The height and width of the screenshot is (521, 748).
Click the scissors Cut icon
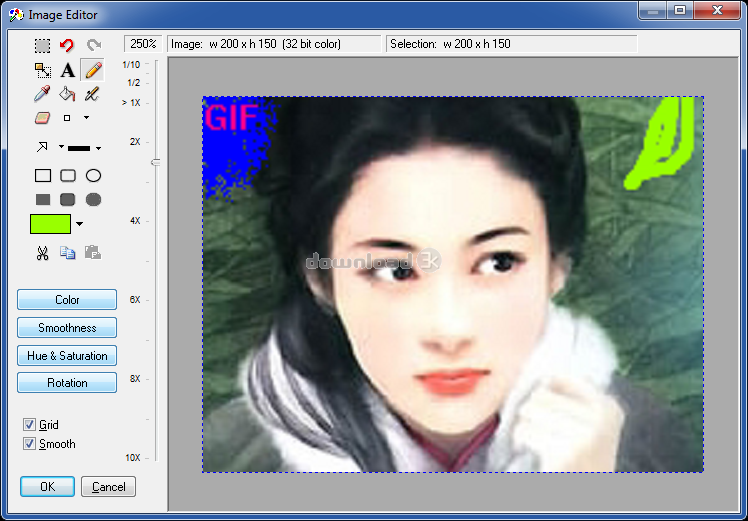pyautogui.click(x=42, y=253)
